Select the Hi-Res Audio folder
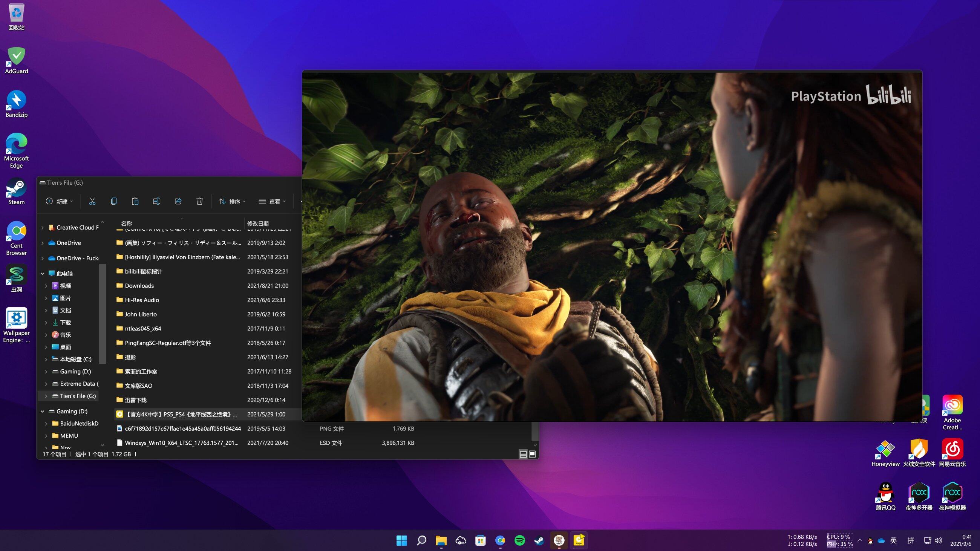980x551 pixels. [208, 300]
